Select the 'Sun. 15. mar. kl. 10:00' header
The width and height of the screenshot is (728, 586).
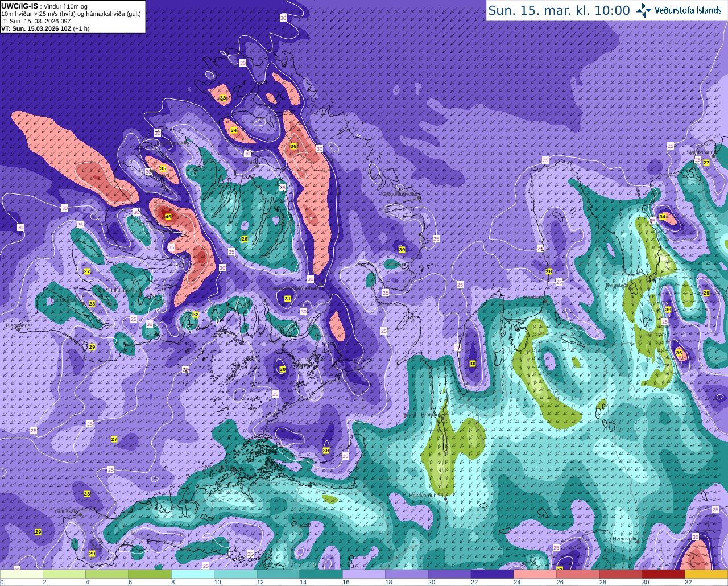(x=559, y=10)
